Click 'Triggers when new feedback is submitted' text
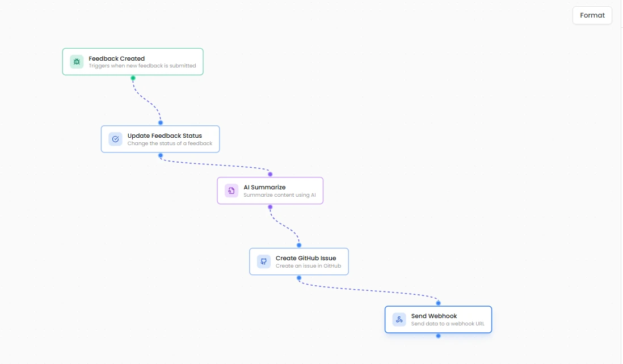623x364 pixels. click(142, 66)
